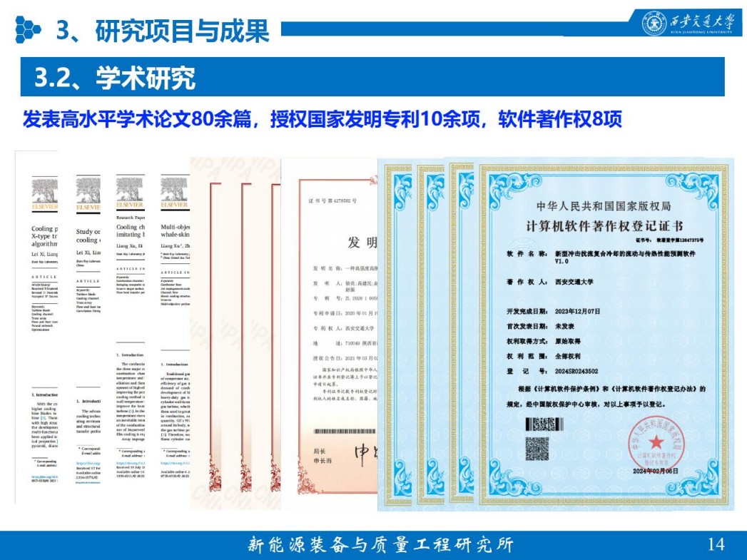Click the Xi'an Jiaotong University emblem
This screenshot has height=560, width=747.
coord(654,23)
